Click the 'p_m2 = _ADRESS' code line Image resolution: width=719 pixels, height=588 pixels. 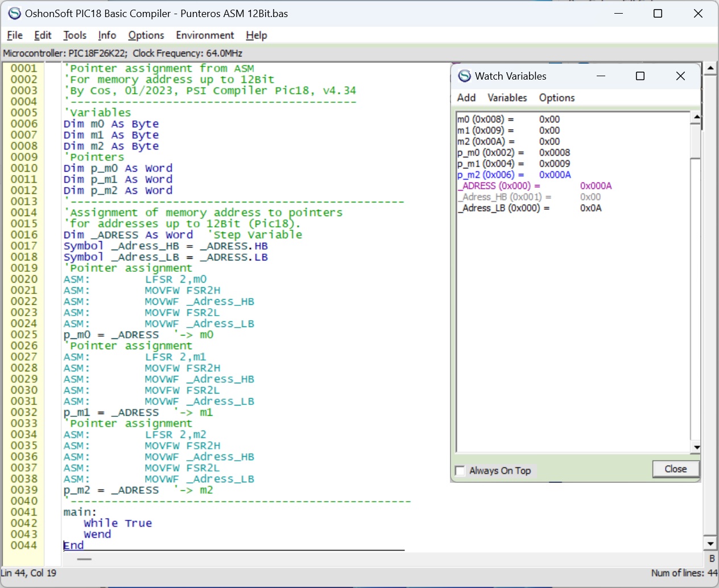[x=139, y=490]
